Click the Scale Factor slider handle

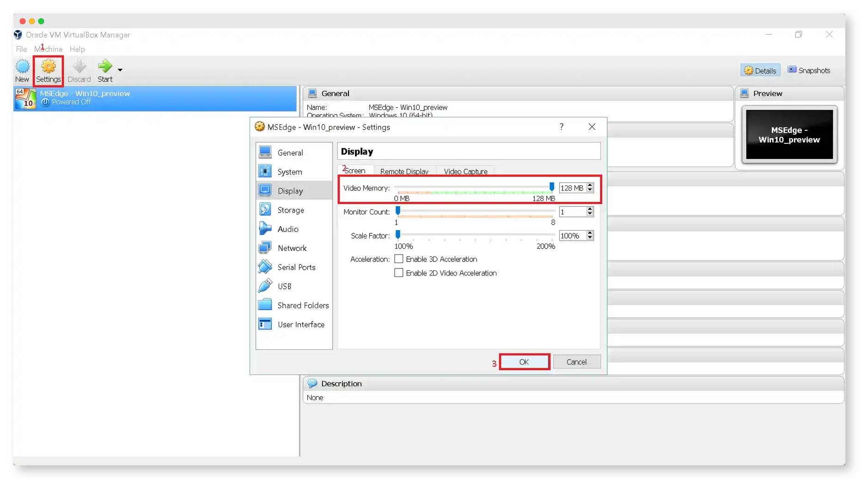pyautogui.click(x=398, y=235)
